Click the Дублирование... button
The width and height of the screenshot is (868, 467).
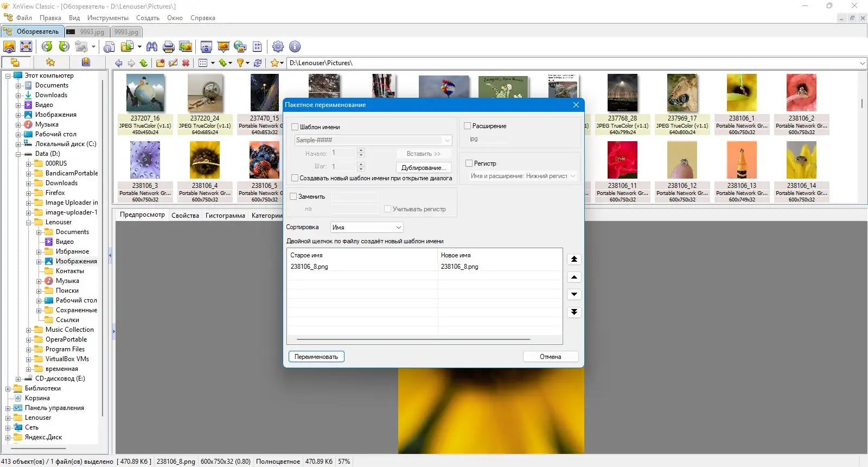(424, 168)
